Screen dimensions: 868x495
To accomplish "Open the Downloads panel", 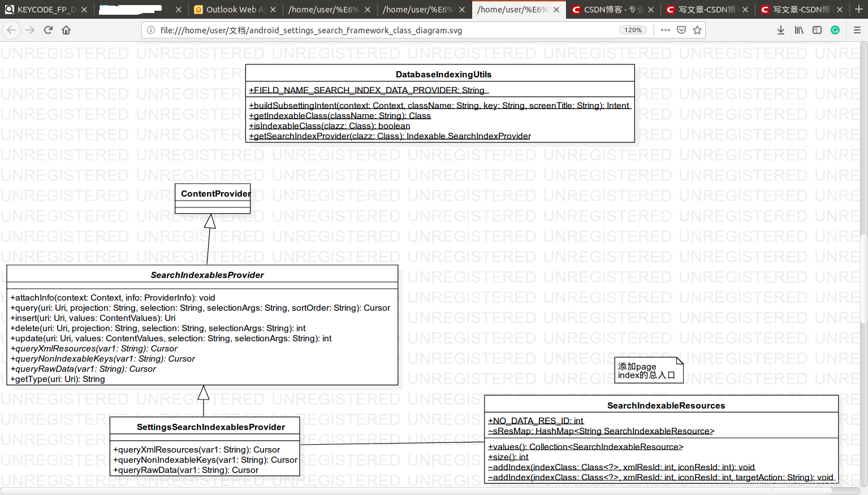I will pos(781,30).
